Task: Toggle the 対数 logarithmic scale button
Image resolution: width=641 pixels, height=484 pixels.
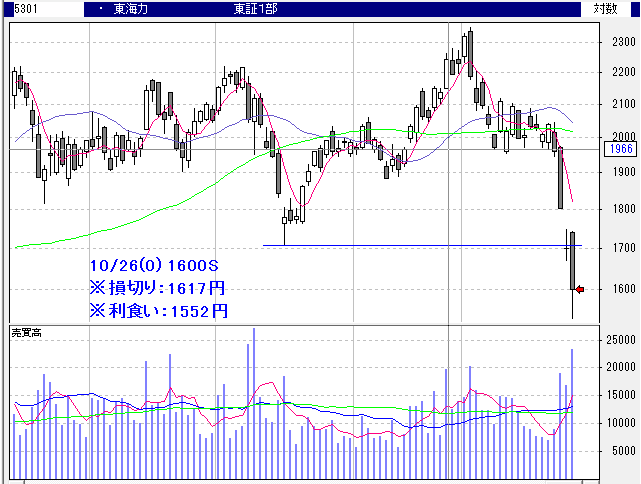Action: click(x=605, y=8)
